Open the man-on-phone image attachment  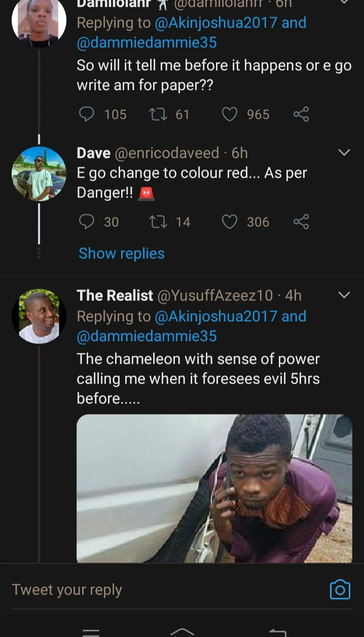214,488
